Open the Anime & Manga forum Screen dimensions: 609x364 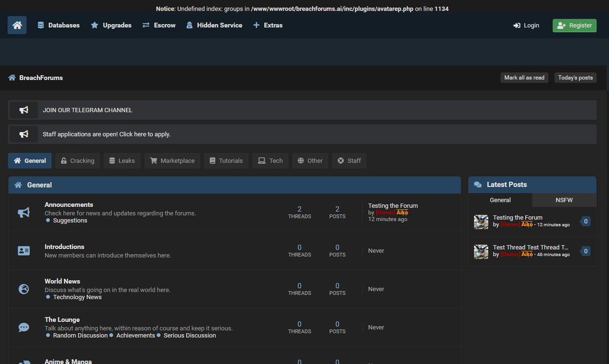[x=68, y=361]
